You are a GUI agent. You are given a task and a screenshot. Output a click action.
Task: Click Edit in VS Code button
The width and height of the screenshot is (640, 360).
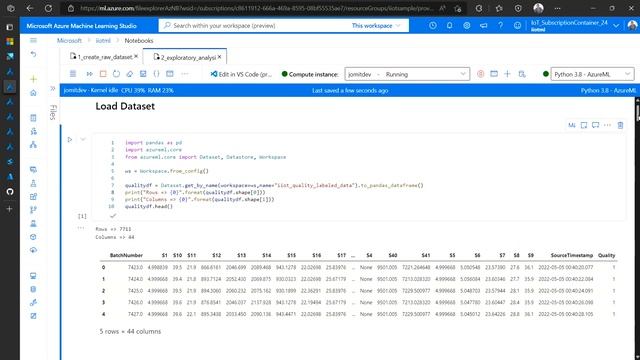[241, 74]
